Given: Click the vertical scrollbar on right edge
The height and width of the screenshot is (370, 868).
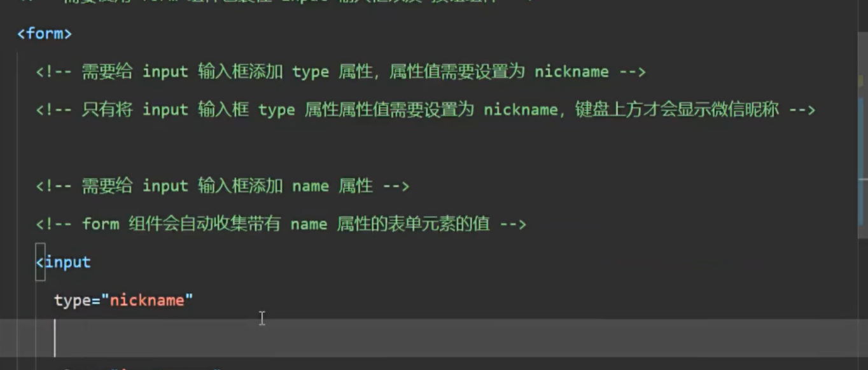Looking at the screenshot, I should (863, 159).
